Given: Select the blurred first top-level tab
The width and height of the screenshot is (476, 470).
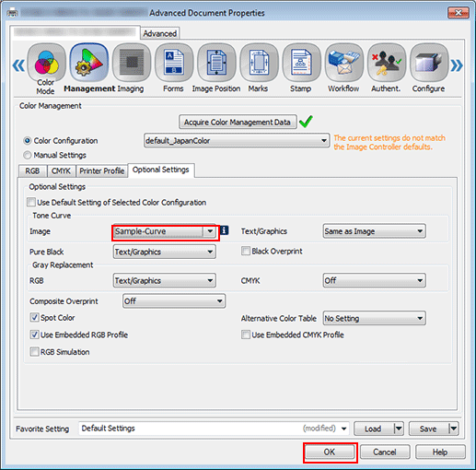Looking at the screenshot, I should (75, 32).
